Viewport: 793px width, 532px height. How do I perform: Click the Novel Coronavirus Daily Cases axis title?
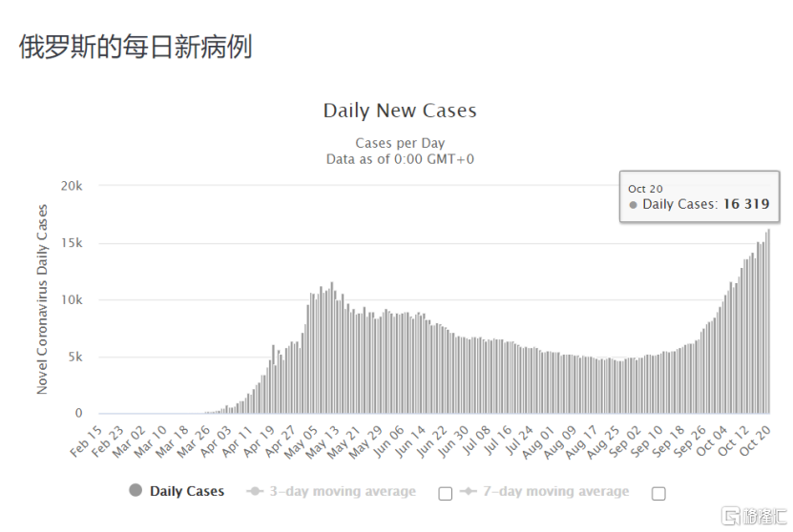point(42,299)
